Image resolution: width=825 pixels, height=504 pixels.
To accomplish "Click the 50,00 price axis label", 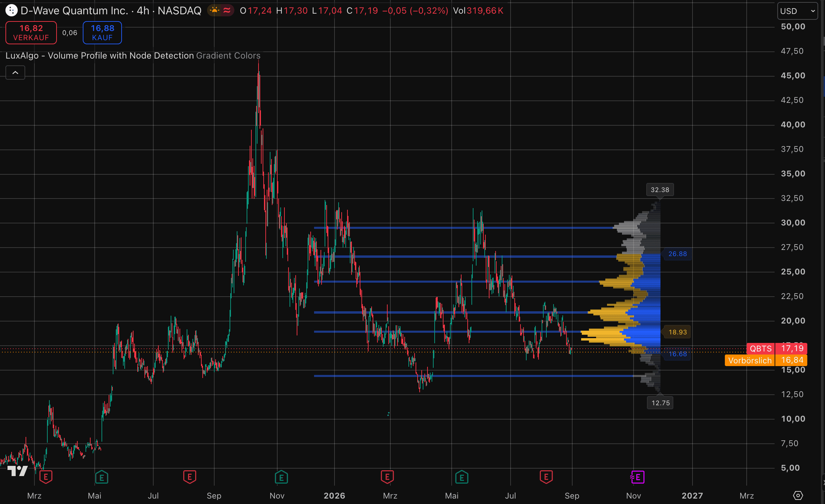I will tap(793, 27).
